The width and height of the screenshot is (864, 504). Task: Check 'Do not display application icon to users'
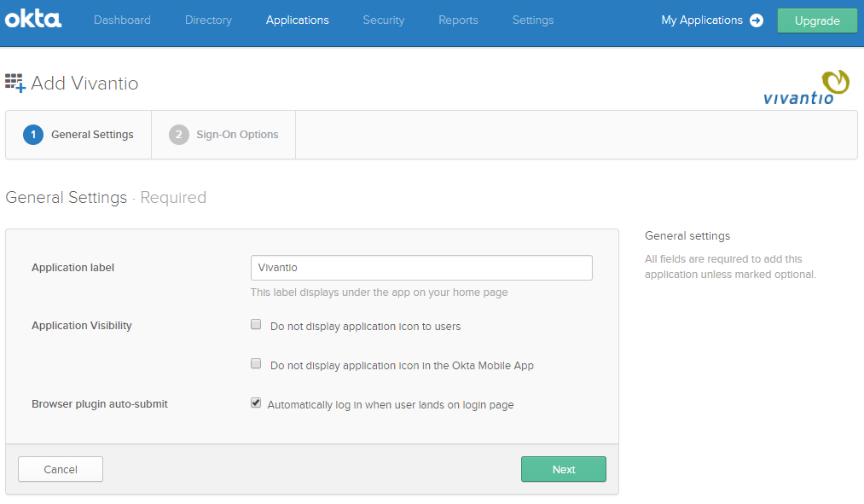click(256, 324)
